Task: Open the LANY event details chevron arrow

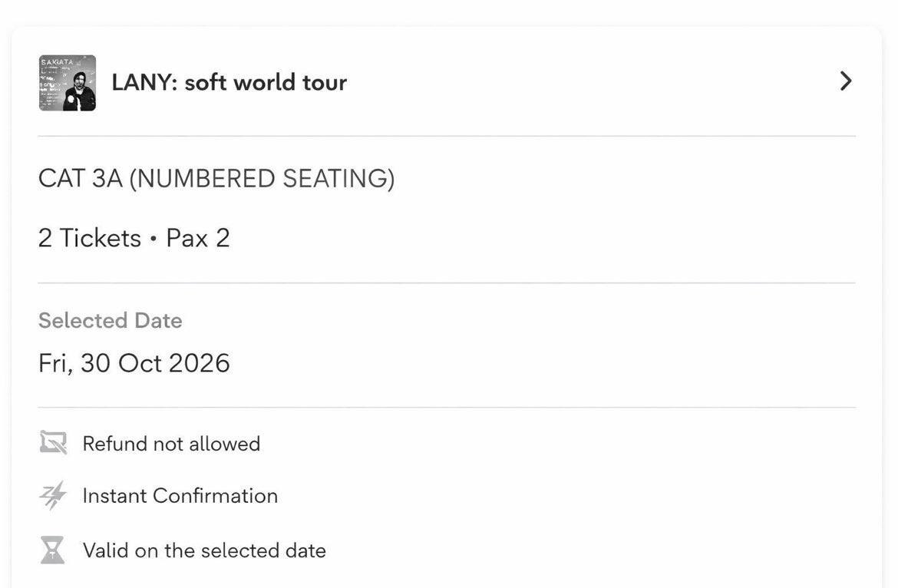Action: tap(846, 81)
